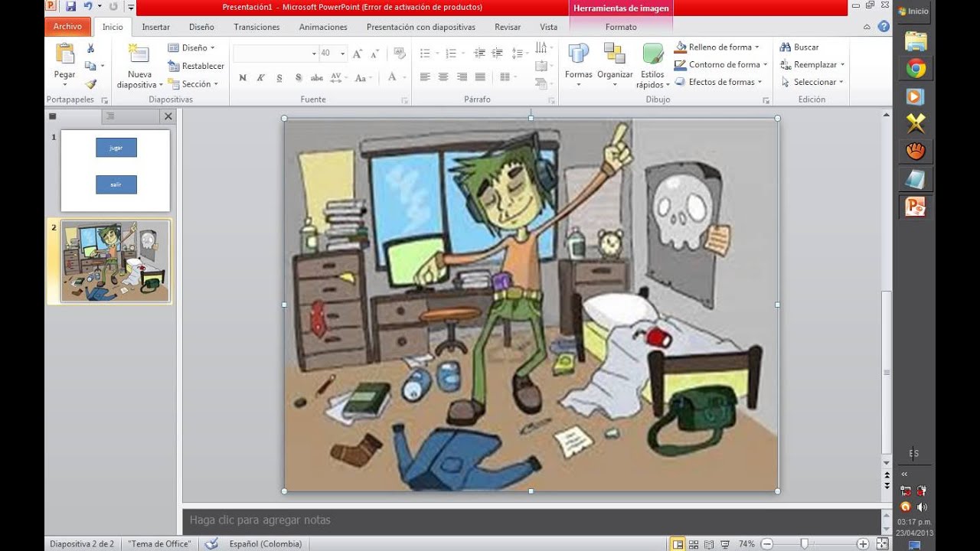Switch to Reading view icon
This screenshot has height=551, width=980.
pos(709,544)
